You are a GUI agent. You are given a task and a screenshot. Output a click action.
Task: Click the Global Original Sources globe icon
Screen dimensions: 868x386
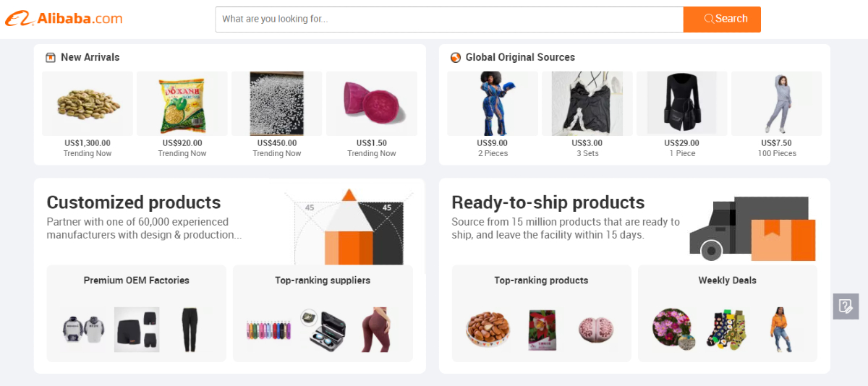[456, 58]
